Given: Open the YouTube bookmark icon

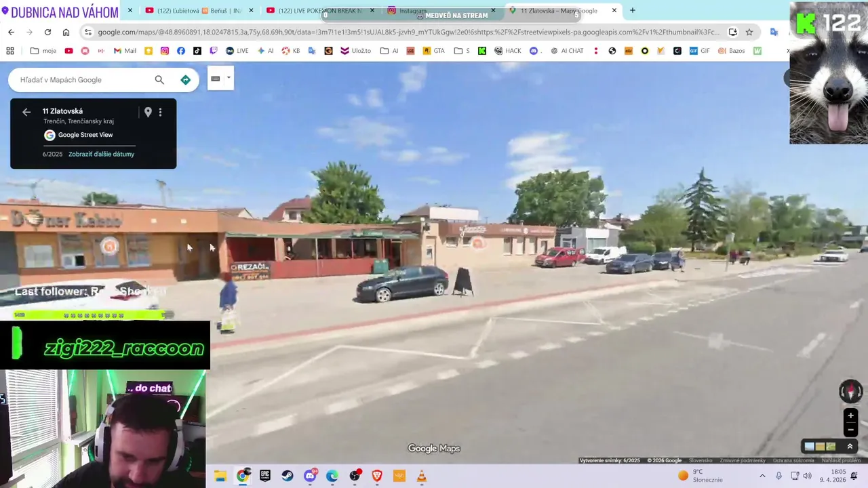Looking at the screenshot, I should (68, 51).
